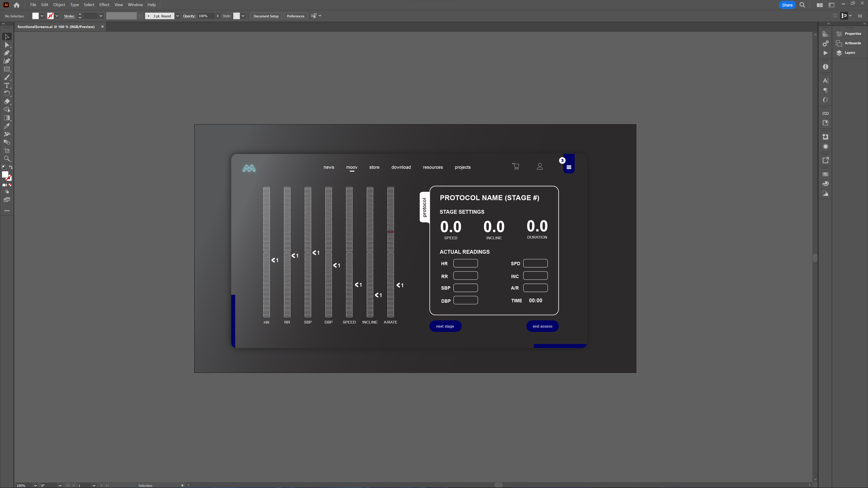
Task: Select the Eyedropper tool
Action: coord(7,126)
